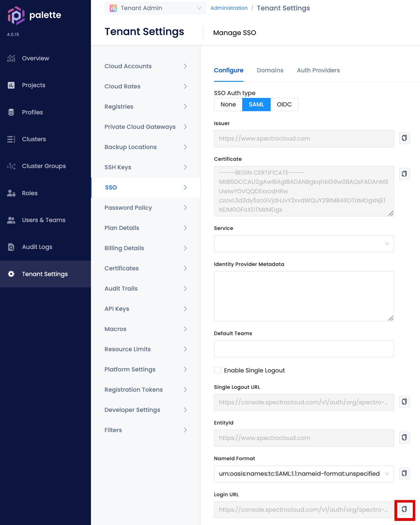Click the Identity Provider Metadata text area
The image size is (420, 525).
[x=304, y=296]
